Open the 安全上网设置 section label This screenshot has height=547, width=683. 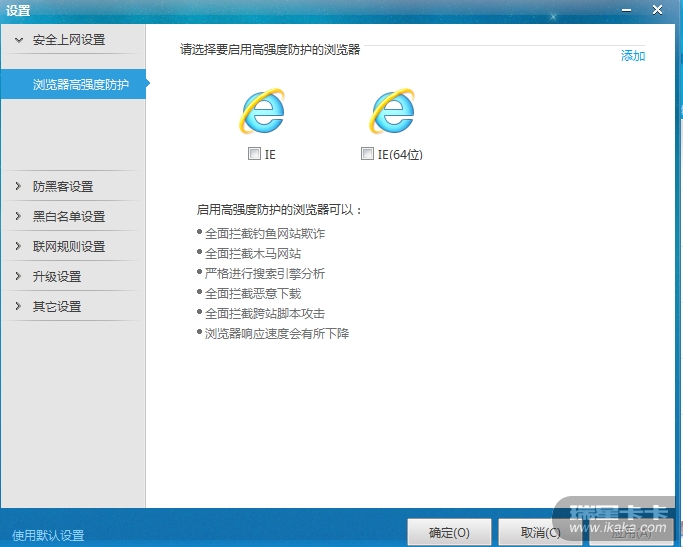69,40
